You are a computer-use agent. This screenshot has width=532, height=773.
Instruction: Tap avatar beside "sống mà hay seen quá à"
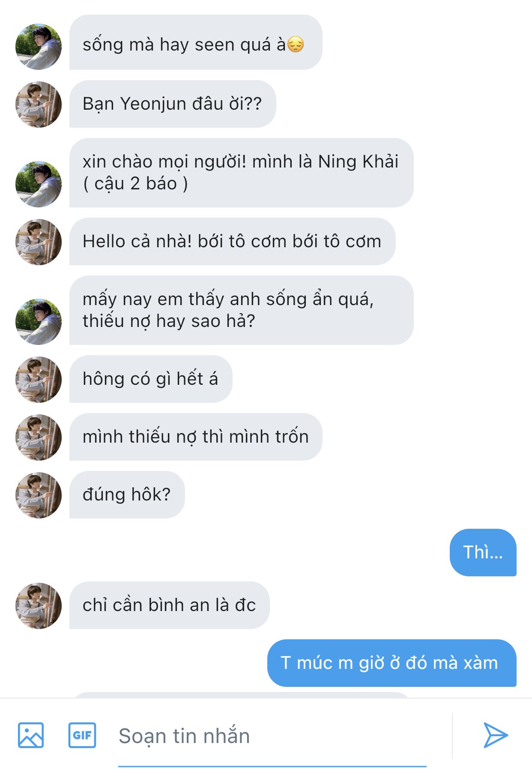[39, 46]
